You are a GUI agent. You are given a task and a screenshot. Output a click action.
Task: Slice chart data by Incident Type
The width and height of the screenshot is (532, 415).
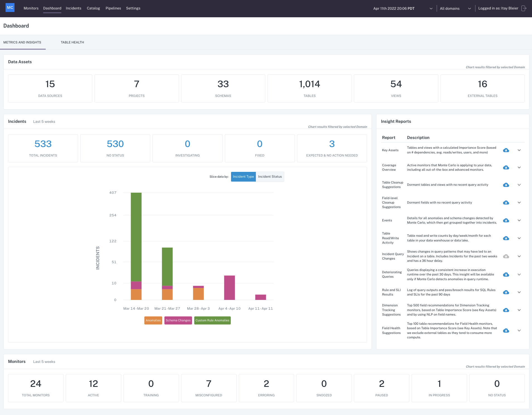tap(243, 177)
